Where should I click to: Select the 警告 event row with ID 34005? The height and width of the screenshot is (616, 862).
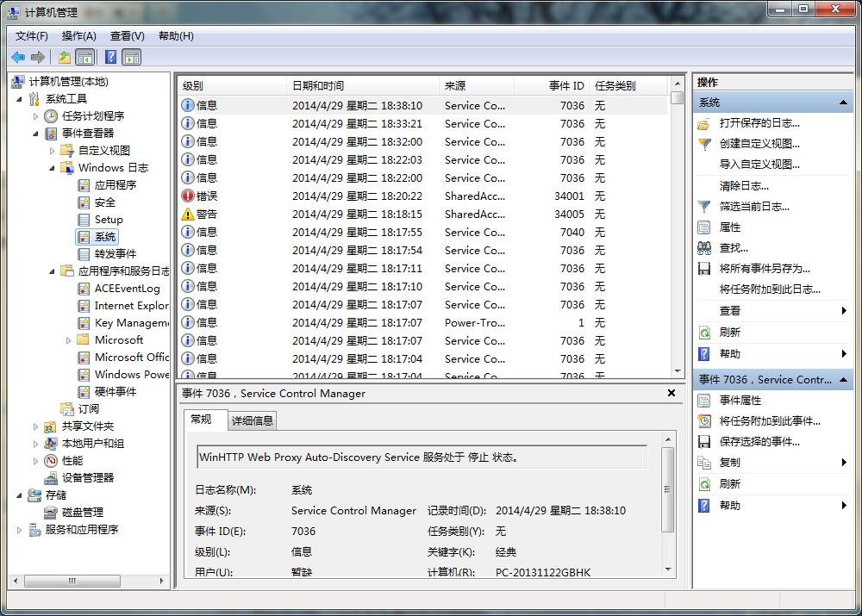coord(422,214)
